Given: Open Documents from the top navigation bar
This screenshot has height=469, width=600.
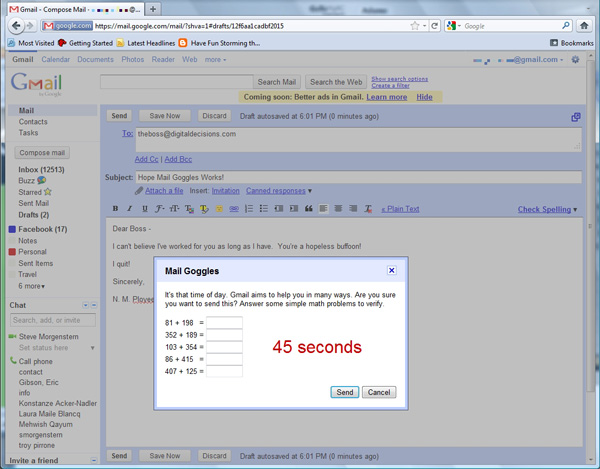Looking at the screenshot, I should [x=95, y=60].
